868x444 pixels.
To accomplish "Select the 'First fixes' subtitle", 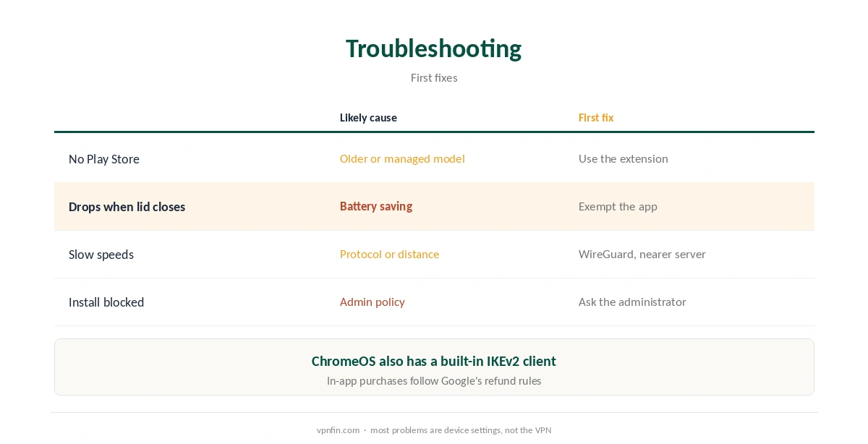I will (x=434, y=77).
